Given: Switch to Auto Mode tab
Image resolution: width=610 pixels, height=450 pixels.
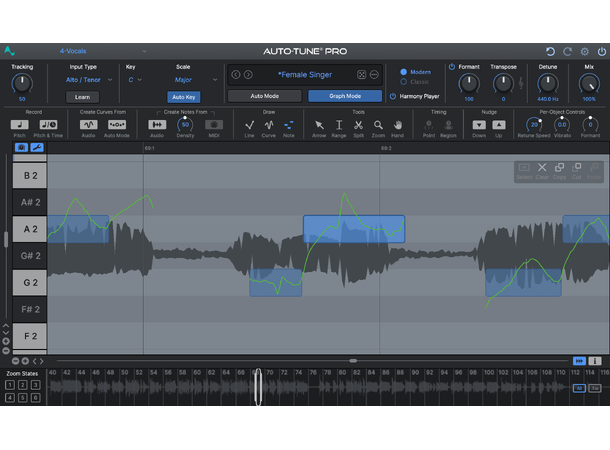Looking at the screenshot, I should click(x=265, y=96).
